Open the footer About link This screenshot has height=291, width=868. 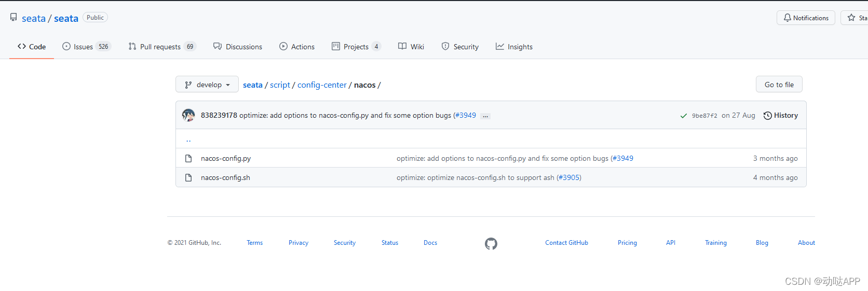coord(806,243)
